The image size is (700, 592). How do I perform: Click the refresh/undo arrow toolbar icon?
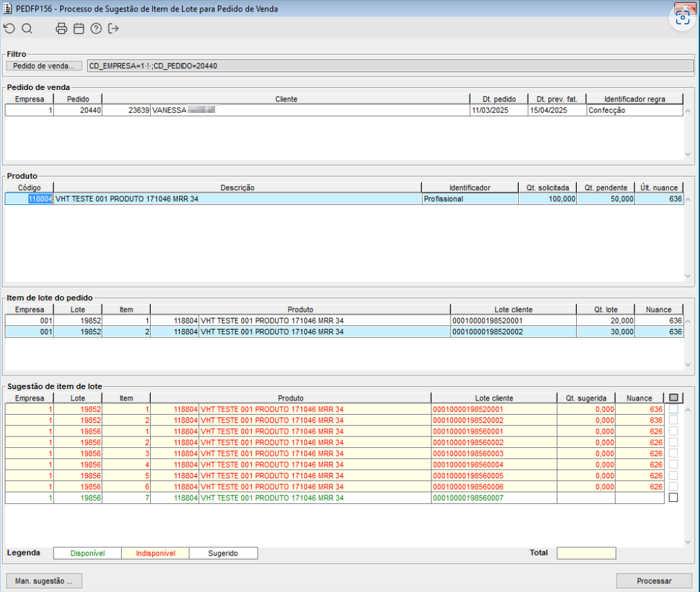tap(9, 28)
